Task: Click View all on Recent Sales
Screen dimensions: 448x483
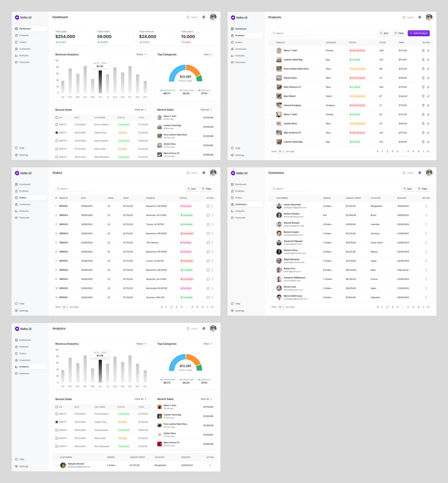Action: pos(206,109)
